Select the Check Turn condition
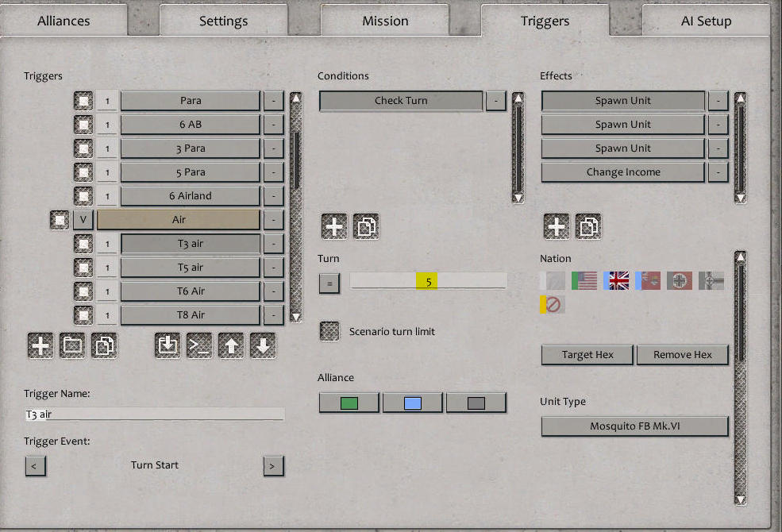The width and height of the screenshot is (782, 532). 401,101
